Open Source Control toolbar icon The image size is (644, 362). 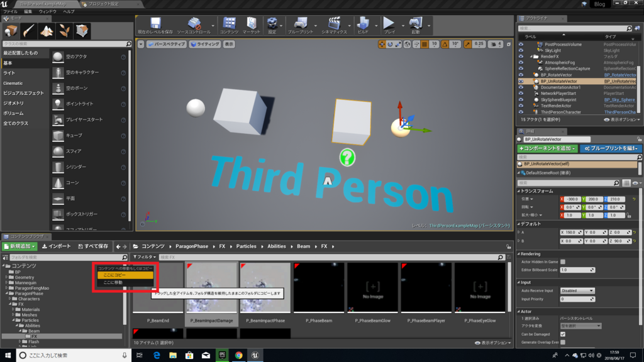click(194, 26)
